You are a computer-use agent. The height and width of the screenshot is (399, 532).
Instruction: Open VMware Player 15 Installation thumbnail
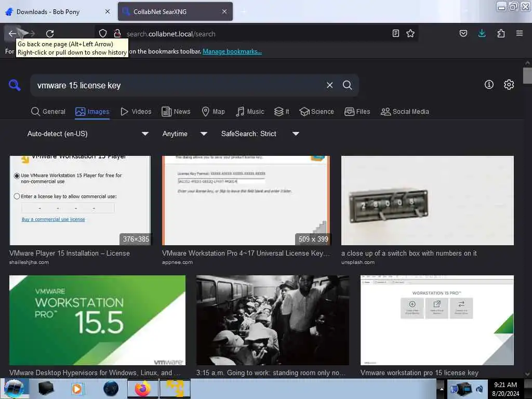point(80,200)
